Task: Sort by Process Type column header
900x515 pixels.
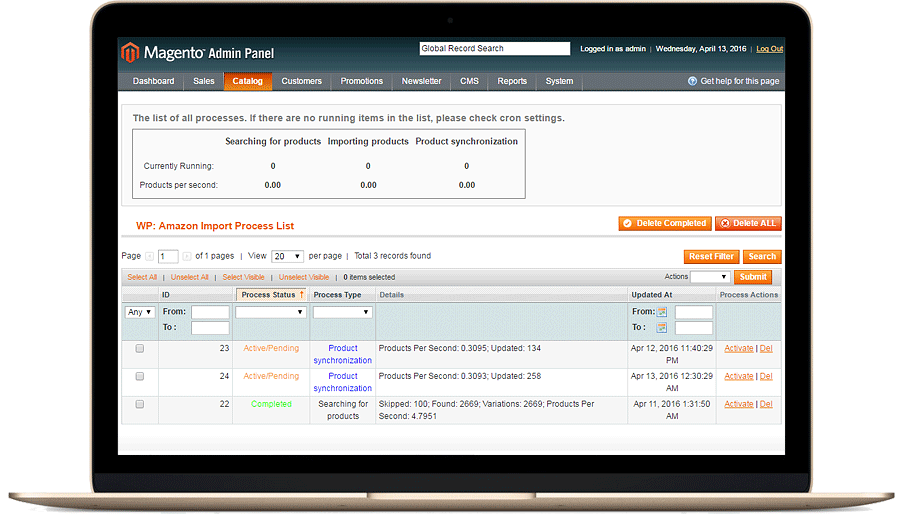Action: click(x=338, y=295)
